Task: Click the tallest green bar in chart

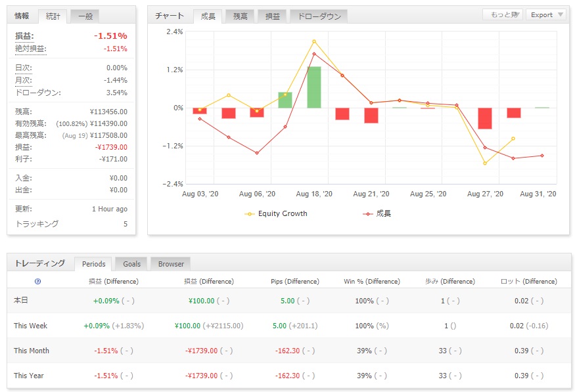Action: coord(313,87)
